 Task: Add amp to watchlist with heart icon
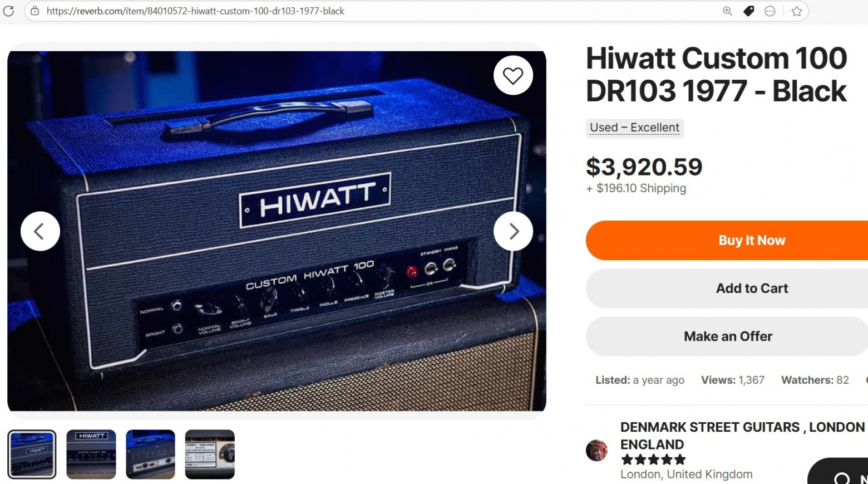513,75
